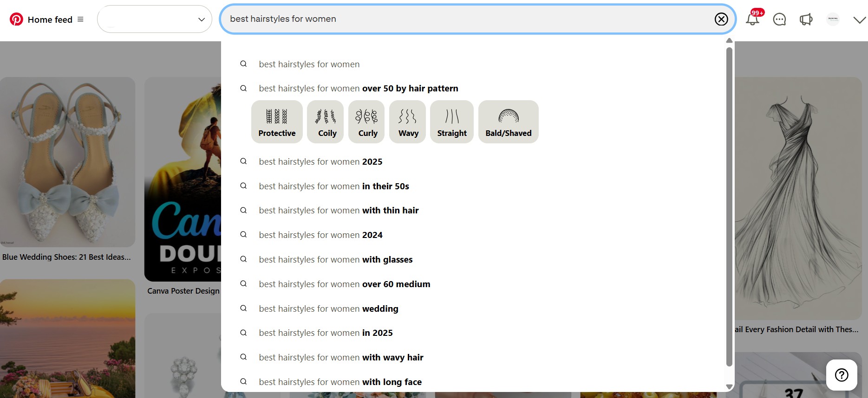Click "Blue Wedding Shoes: 21 Best Ideas..." title

tap(66, 257)
